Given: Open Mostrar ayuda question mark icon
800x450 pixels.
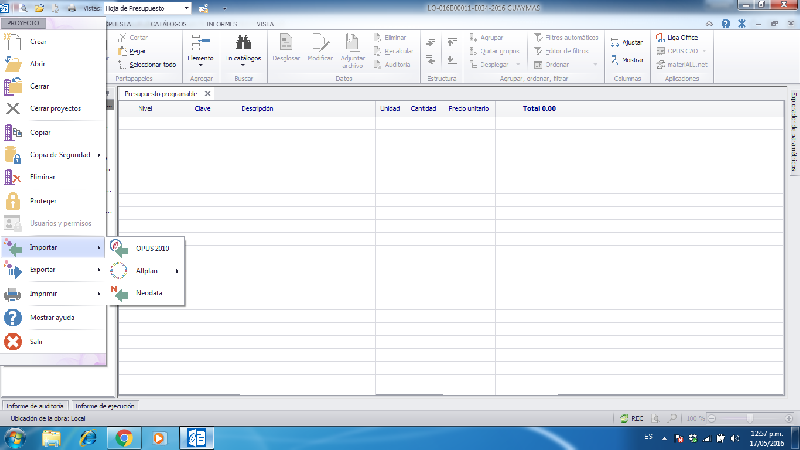Looking at the screenshot, I should click(14, 318).
